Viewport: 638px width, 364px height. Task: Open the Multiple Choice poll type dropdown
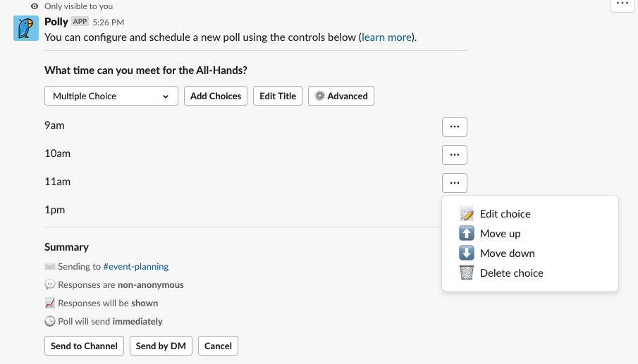coord(111,96)
